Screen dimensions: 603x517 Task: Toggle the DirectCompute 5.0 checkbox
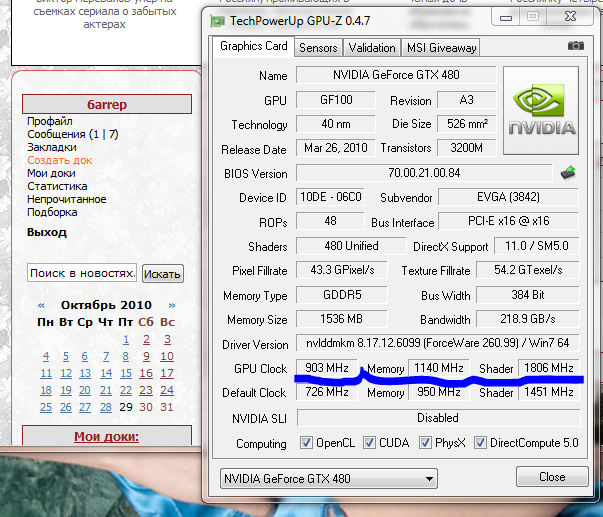tap(480, 443)
